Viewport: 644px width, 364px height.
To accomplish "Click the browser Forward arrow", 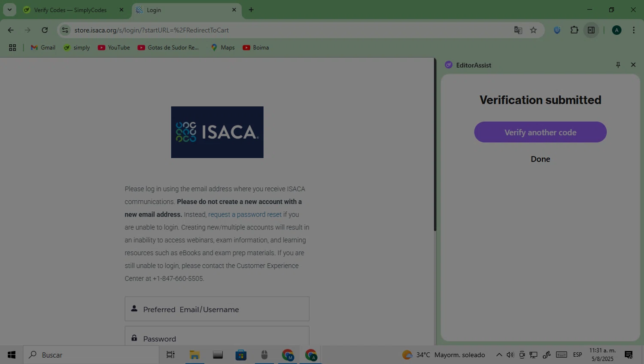I will (x=27, y=30).
